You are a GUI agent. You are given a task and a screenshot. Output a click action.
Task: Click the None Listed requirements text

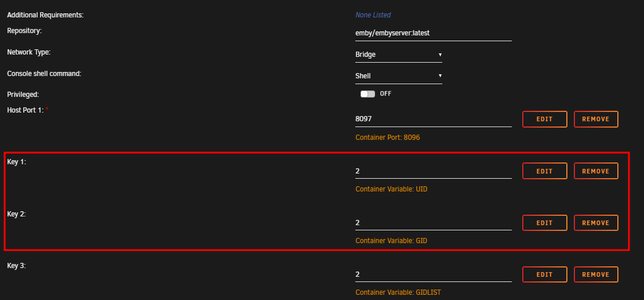pos(373,15)
